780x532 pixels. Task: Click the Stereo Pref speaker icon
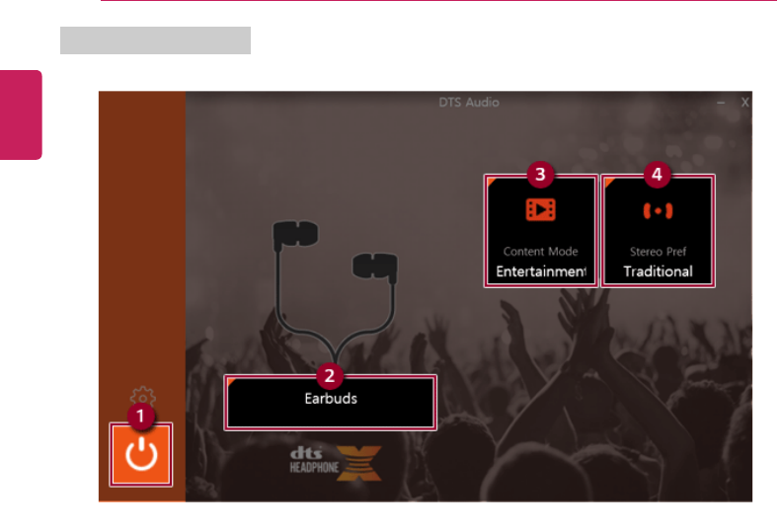point(658,211)
